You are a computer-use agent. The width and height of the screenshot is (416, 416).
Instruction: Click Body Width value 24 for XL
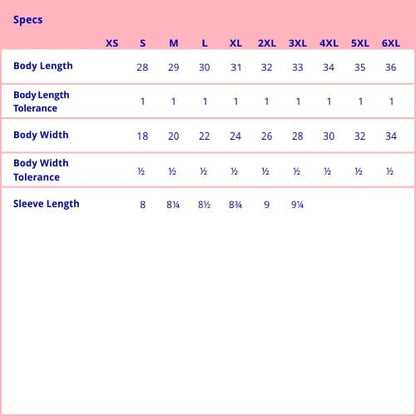tap(235, 136)
